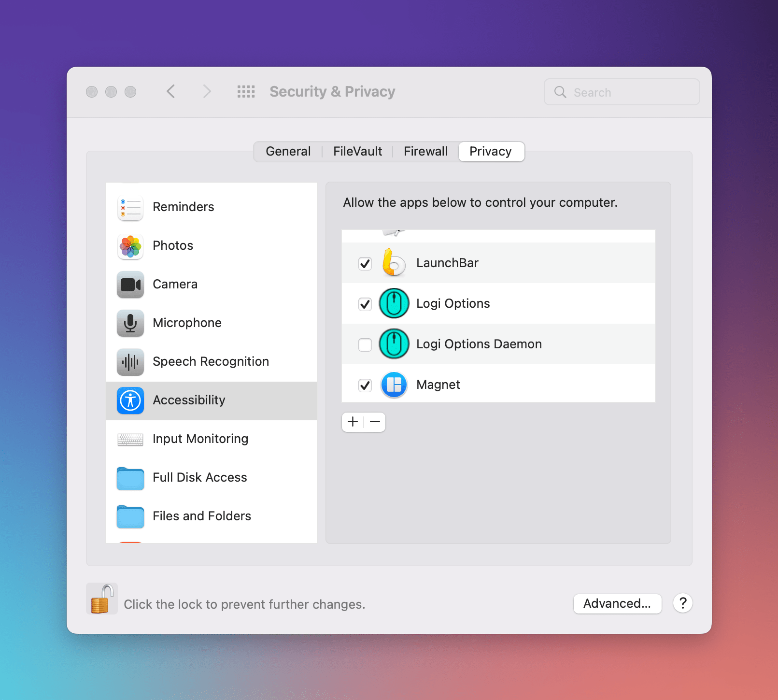Image resolution: width=778 pixels, height=700 pixels.
Task: Open the Advanced… settings
Action: click(617, 603)
